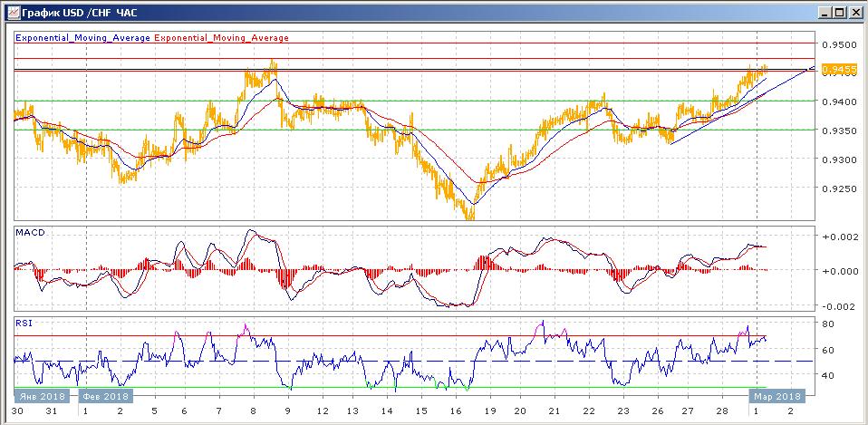The width and height of the screenshot is (868, 425).
Task: Click the orange 0.9455 current price tag
Action: (835, 69)
